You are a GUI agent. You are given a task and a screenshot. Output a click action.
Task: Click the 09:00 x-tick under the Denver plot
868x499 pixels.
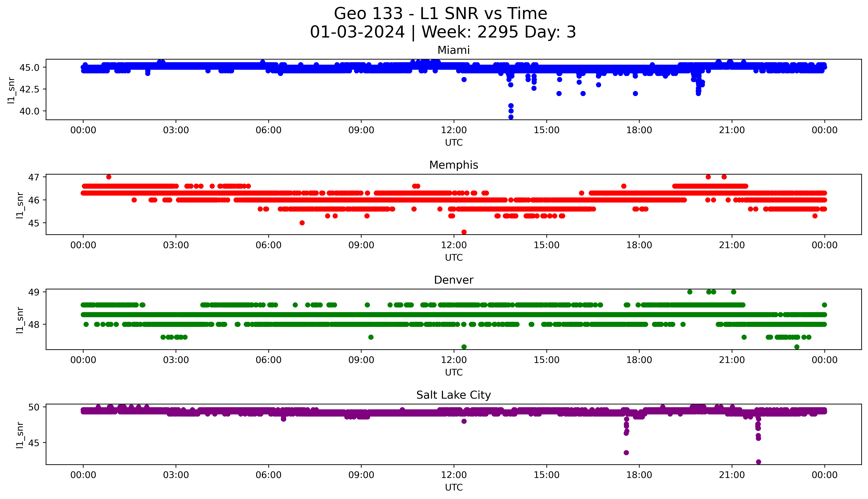(x=361, y=360)
